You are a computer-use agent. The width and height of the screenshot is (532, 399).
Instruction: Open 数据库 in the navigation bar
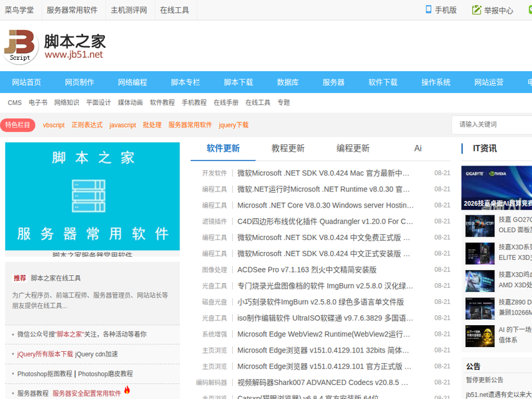288,82
